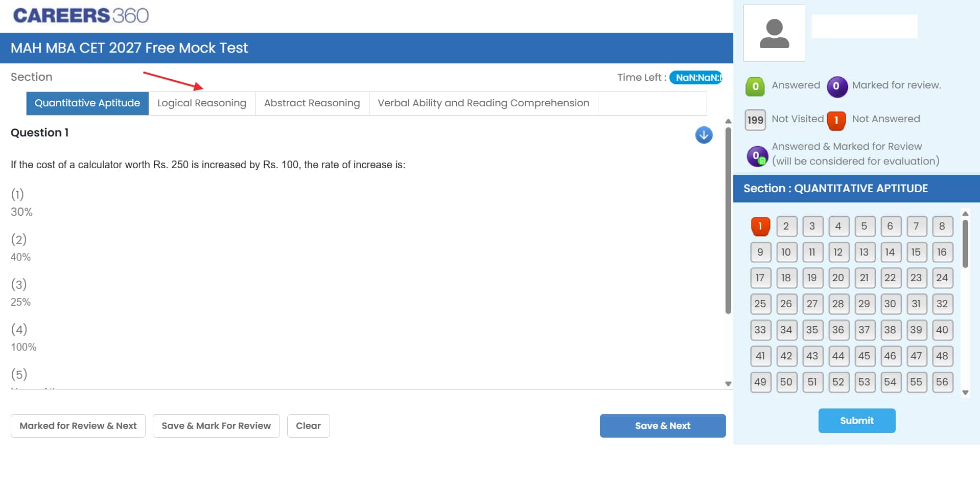Open Verbal Ability and Reading Comprehension tab

[x=483, y=103]
